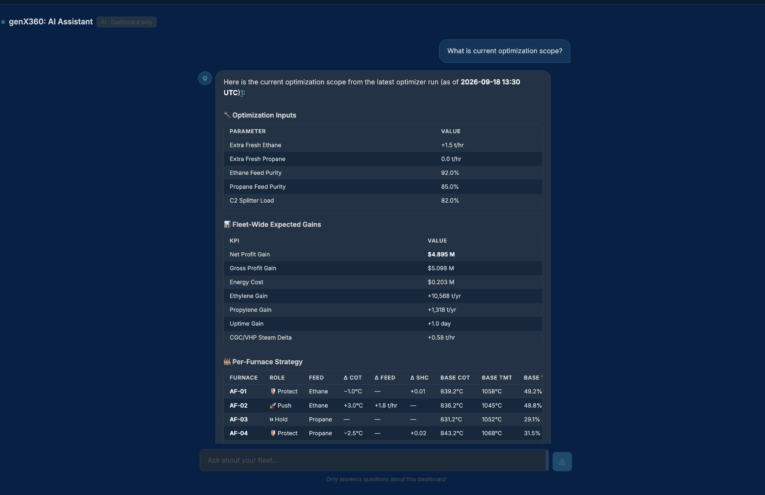Screen dimensions: 765x495
Task: Click the PARAMETER column header
Action: click(x=247, y=131)
